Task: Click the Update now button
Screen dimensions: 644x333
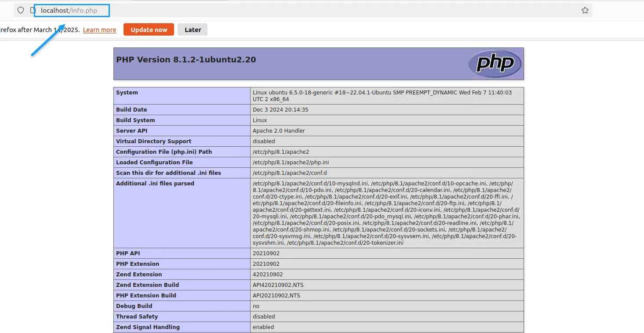Action: click(x=149, y=30)
